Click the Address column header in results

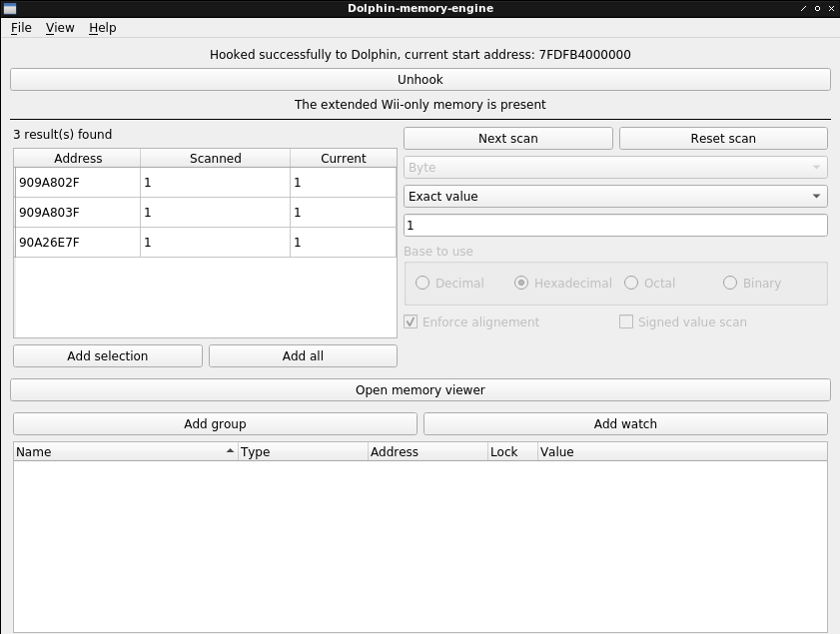(78, 159)
